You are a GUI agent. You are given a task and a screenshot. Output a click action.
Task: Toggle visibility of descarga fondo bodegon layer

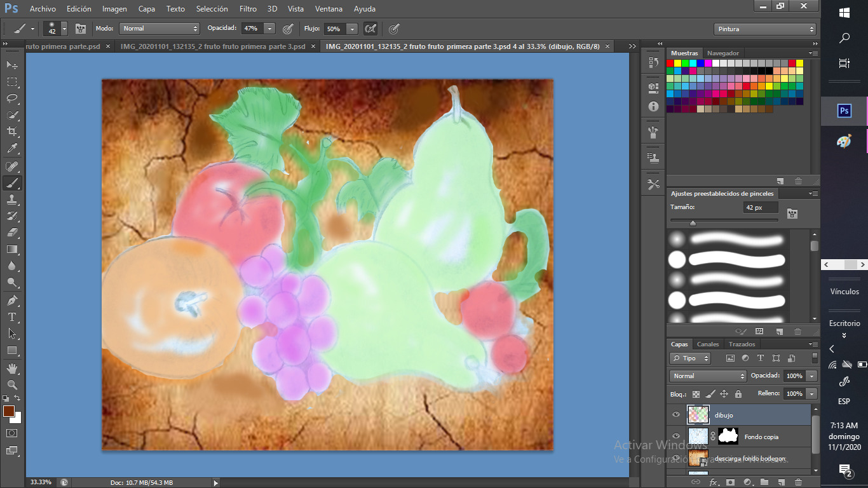pyautogui.click(x=676, y=458)
